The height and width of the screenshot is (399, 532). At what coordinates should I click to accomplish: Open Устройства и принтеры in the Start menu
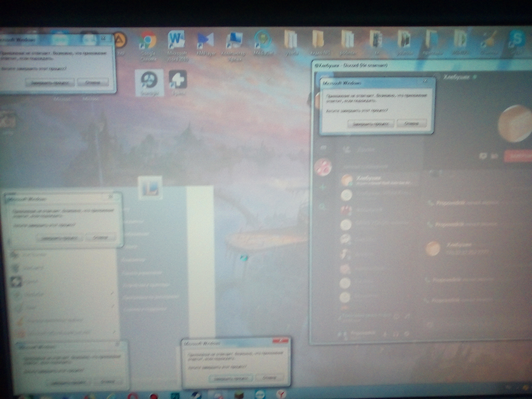point(146,285)
